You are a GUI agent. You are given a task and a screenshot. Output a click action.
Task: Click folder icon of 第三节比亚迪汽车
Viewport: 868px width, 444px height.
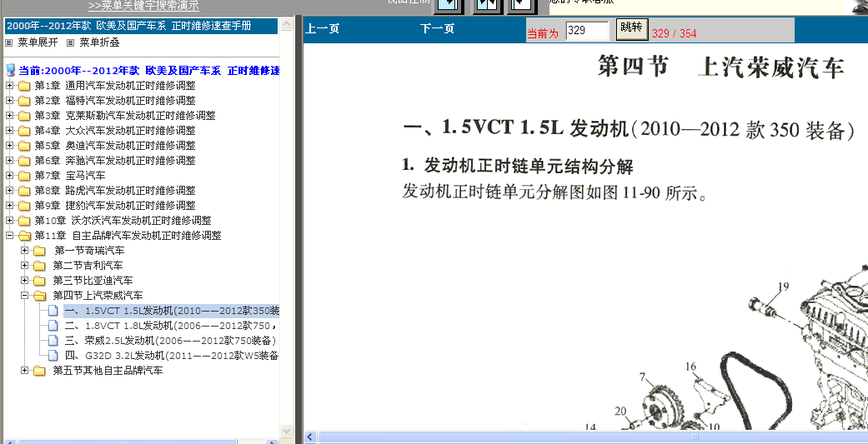(39, 281)
